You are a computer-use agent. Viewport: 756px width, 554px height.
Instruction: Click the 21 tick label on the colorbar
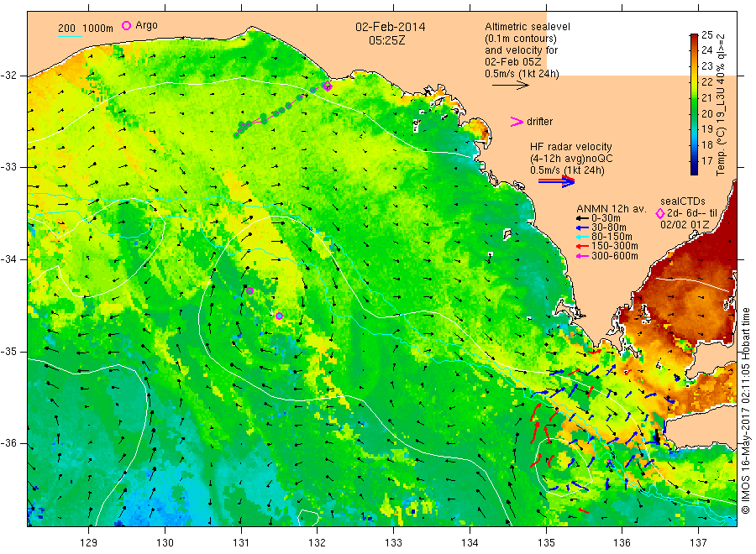(x=706, y=98)
